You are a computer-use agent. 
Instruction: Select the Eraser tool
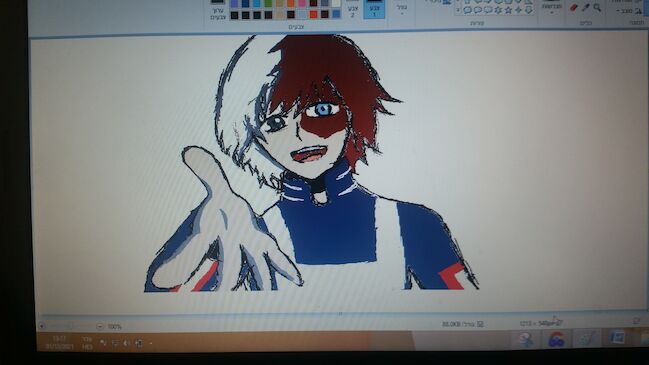click(573, 8)
